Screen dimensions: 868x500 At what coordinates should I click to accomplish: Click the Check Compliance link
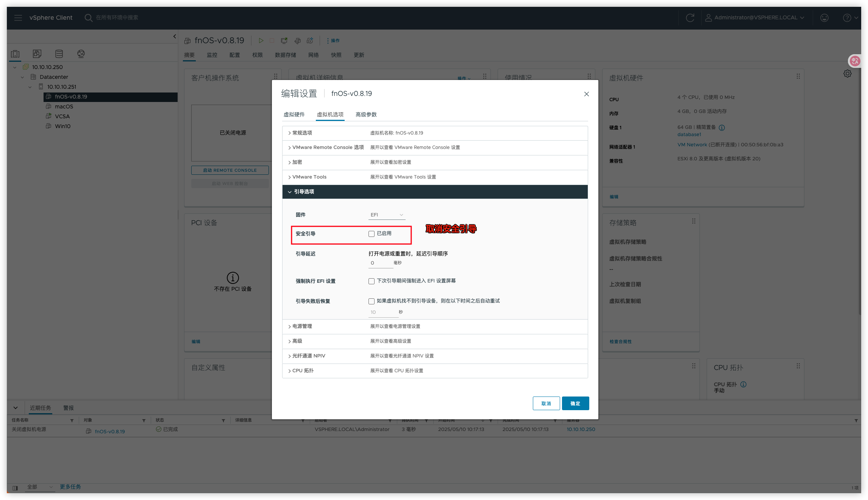point(620,342)
